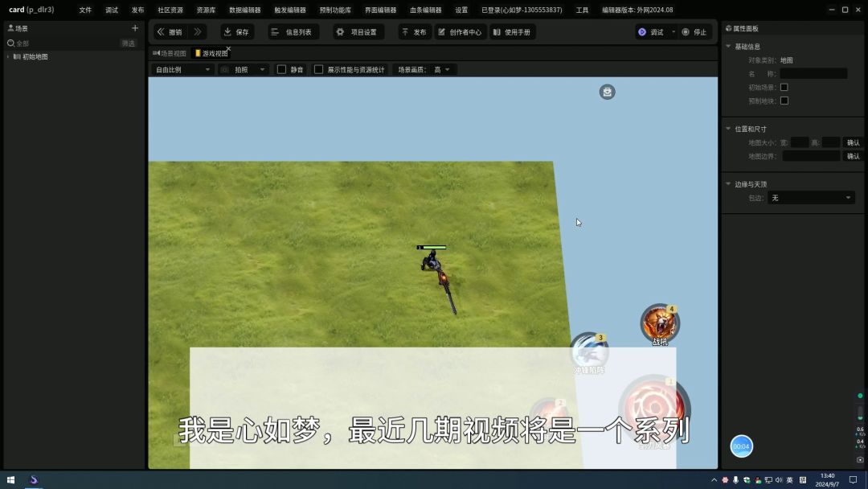
Task: Click the plus icon to add scene
Action: 135,28
